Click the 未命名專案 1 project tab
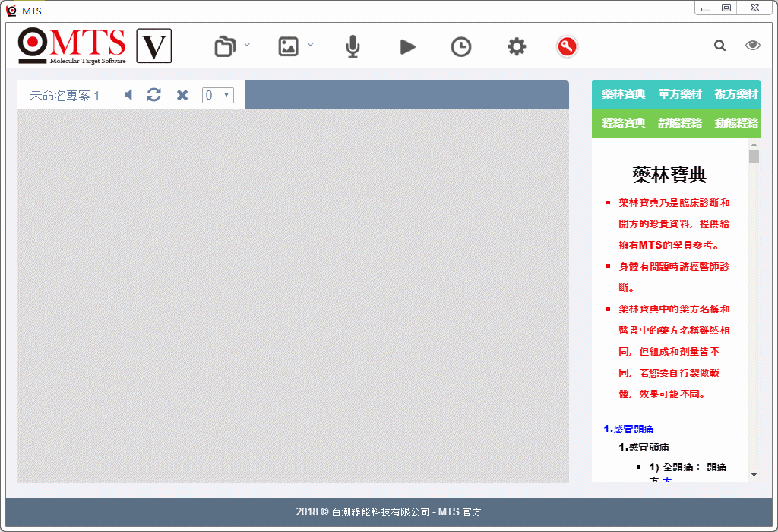The height and width of the screenshot is (532, 778). click(x=65, y=96)
